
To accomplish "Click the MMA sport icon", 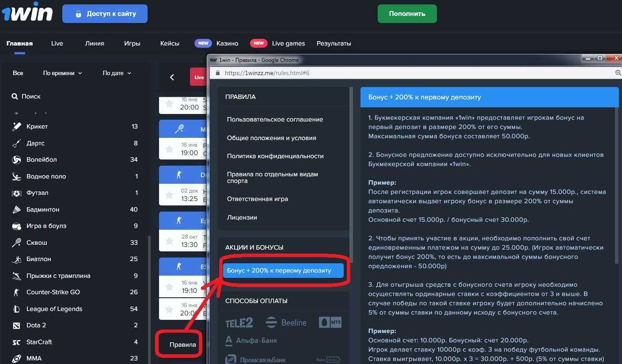I will (x=15, y=358).
